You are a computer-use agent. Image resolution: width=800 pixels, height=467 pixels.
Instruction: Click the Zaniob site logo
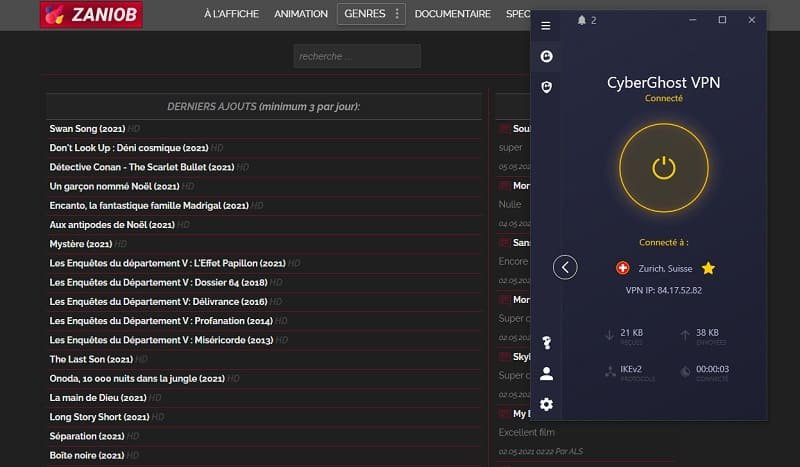(91, 14)
